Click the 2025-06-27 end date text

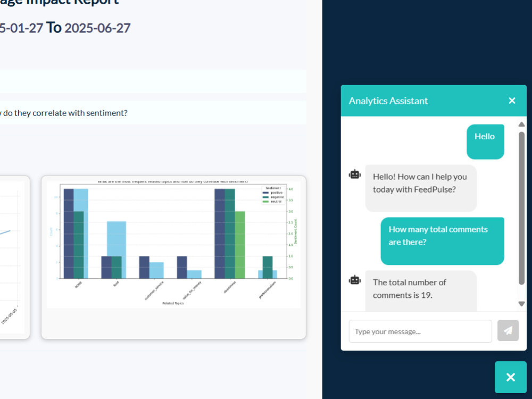pyautogui.click(x=97, y=28)
